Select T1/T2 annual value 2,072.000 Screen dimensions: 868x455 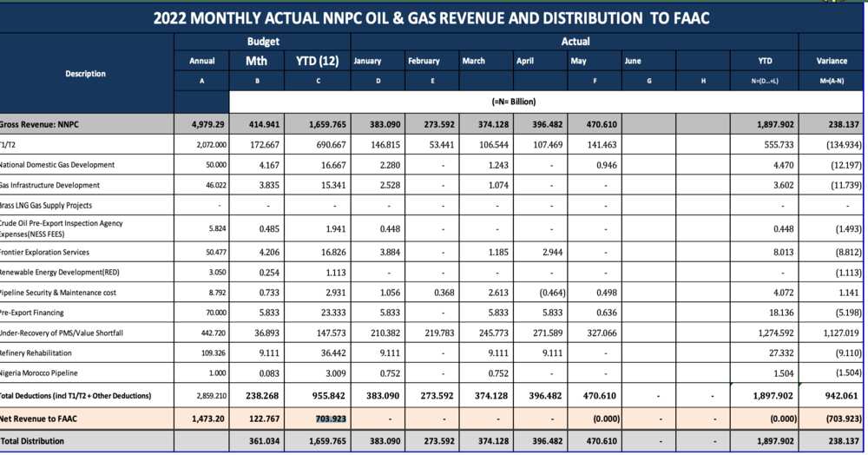(x=212, y=145)
